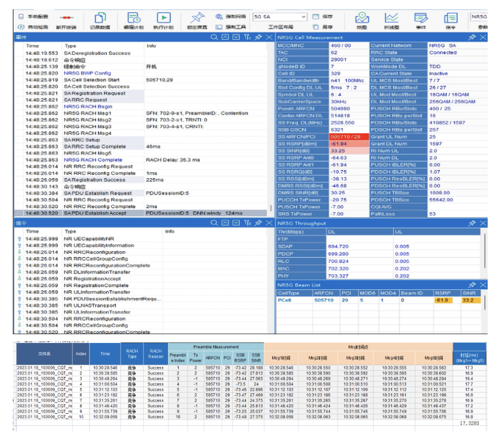Click expand-down icon in 信令 panel header
This screenshot has height=433, width=504.
coord(235,223)
